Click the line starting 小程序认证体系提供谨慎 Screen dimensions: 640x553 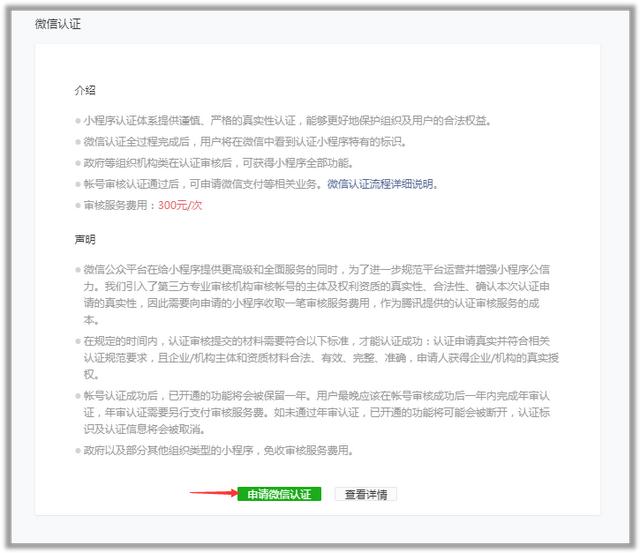287,121
